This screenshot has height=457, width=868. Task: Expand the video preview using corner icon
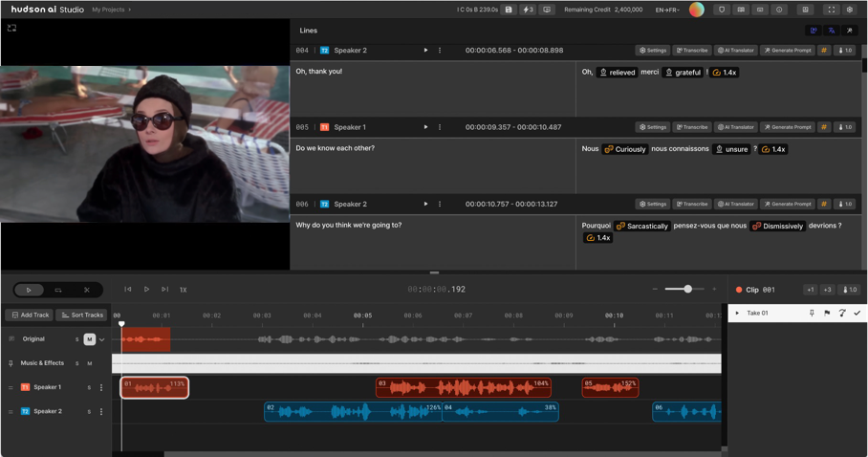[11, 29]
